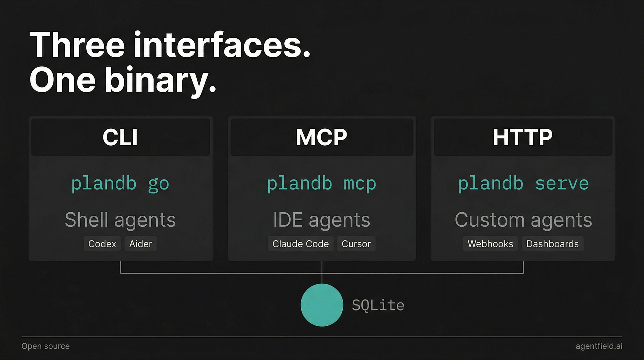Click the Open source footer text
The width and height of the screenshot is (644, 360).
click(x=45, y=346)
